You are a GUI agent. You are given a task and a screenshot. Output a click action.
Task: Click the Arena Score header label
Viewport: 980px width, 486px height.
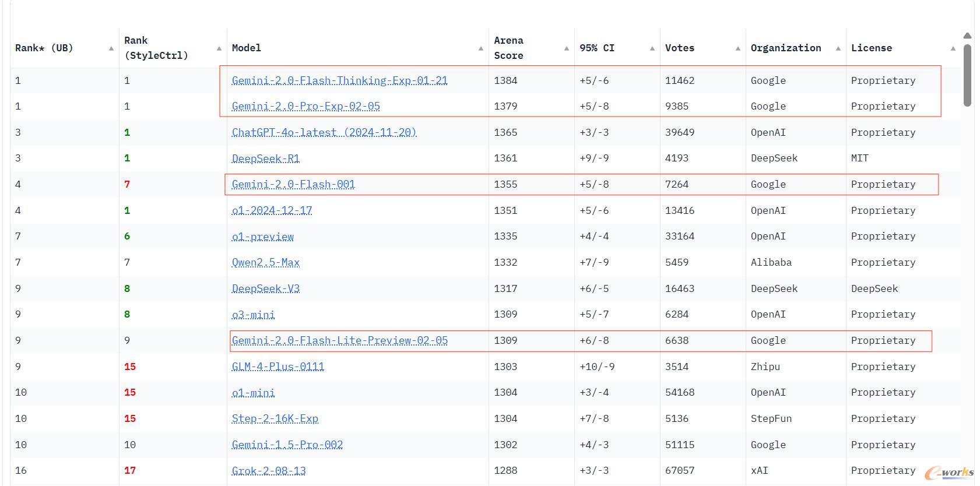[508, 48]
